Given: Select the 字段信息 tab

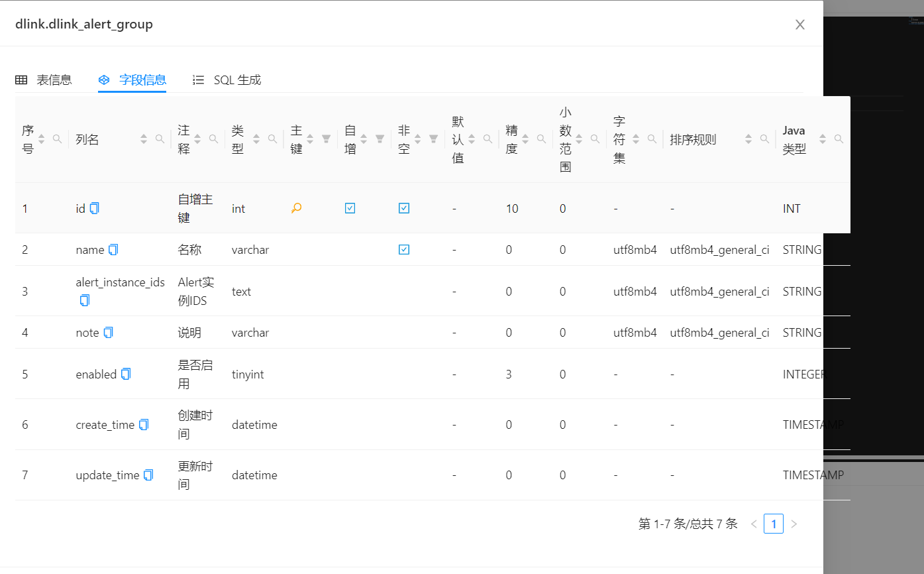Looking at the screenshot, I should click(x=132, y=80).
